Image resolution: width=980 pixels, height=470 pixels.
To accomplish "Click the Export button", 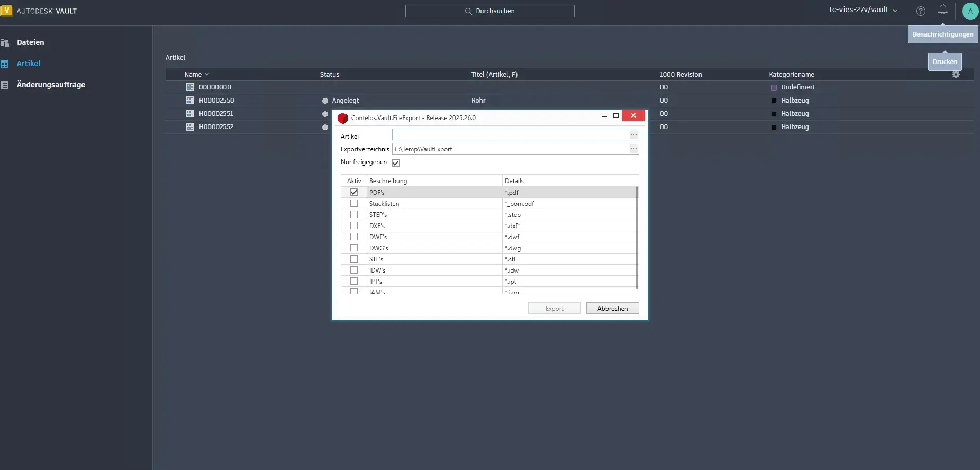I will pyautogui.click(x=555, y=308).
